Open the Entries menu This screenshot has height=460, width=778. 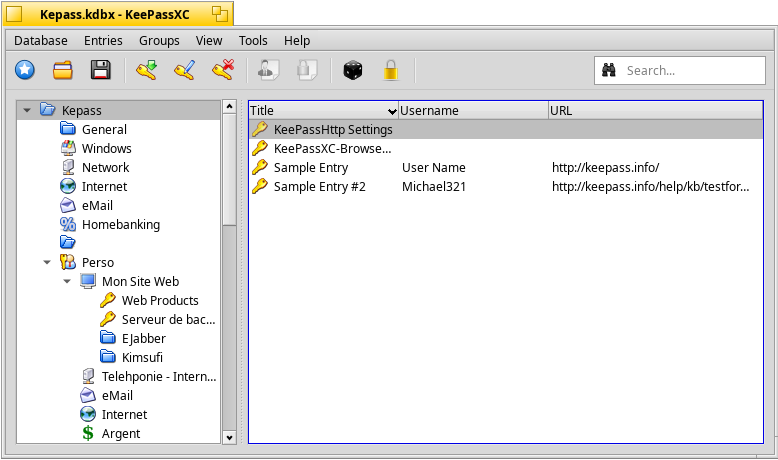point(103,41)
